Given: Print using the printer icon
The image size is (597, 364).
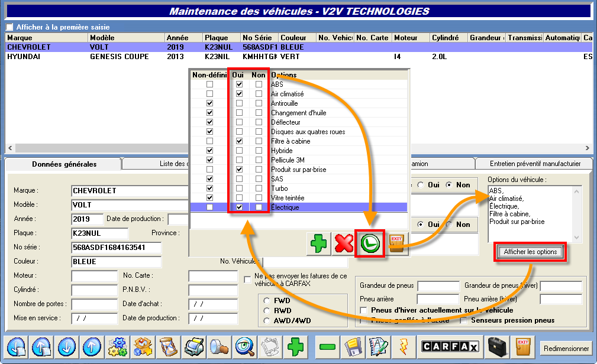Looking at the screenshot, I should [x=194, y=347].
